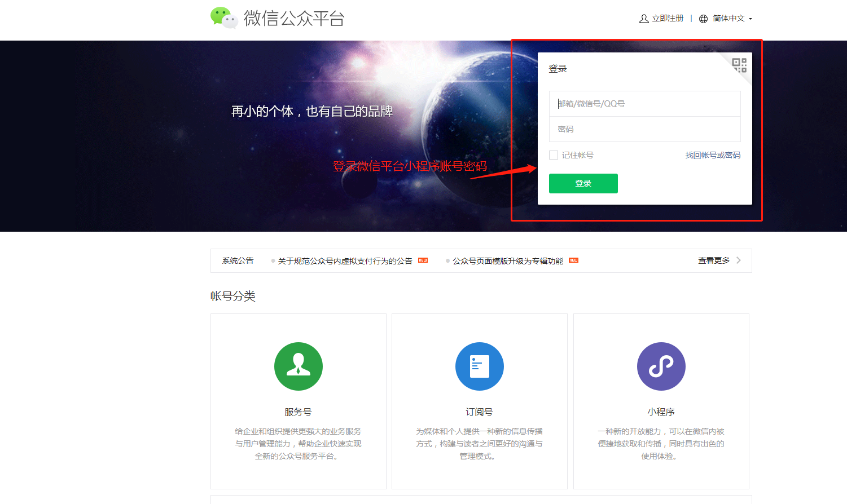Click the 订阅号 card title
Viewport: 847px width, 504px height.
tap(479, 412)
